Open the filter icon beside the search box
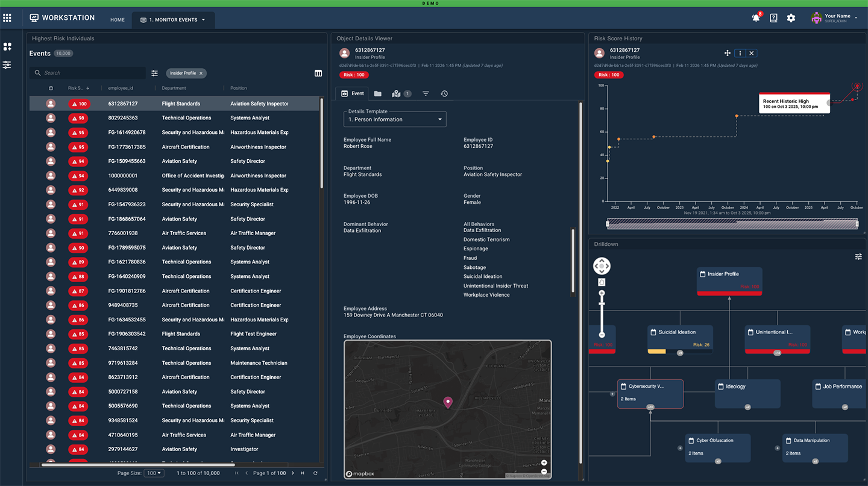 154,73
